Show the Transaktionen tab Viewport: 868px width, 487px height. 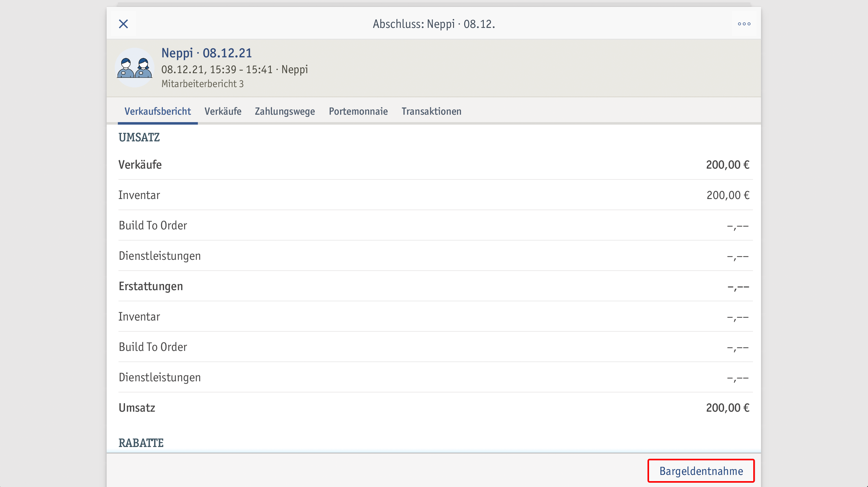pos(431,112)
